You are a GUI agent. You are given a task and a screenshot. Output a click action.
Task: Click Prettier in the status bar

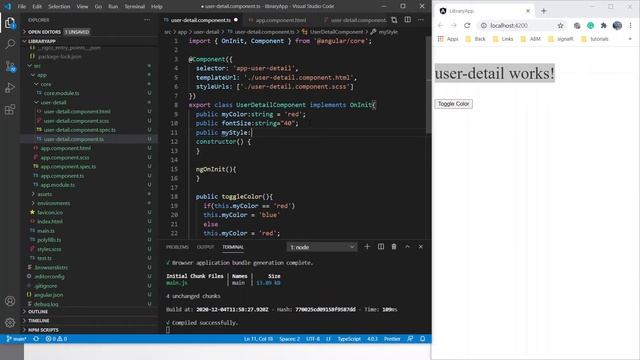click(x=392, y=339)
